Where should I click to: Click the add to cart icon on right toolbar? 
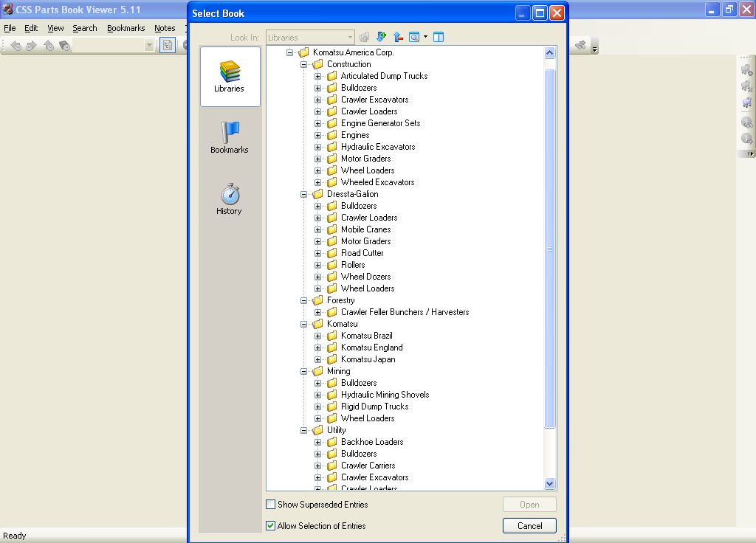click(x=747, y=70)
